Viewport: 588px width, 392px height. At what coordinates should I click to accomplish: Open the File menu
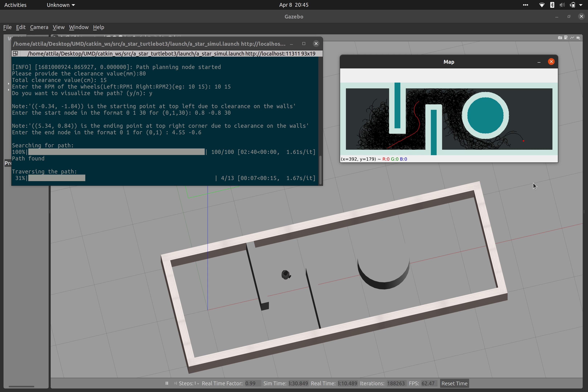(7, 27)
